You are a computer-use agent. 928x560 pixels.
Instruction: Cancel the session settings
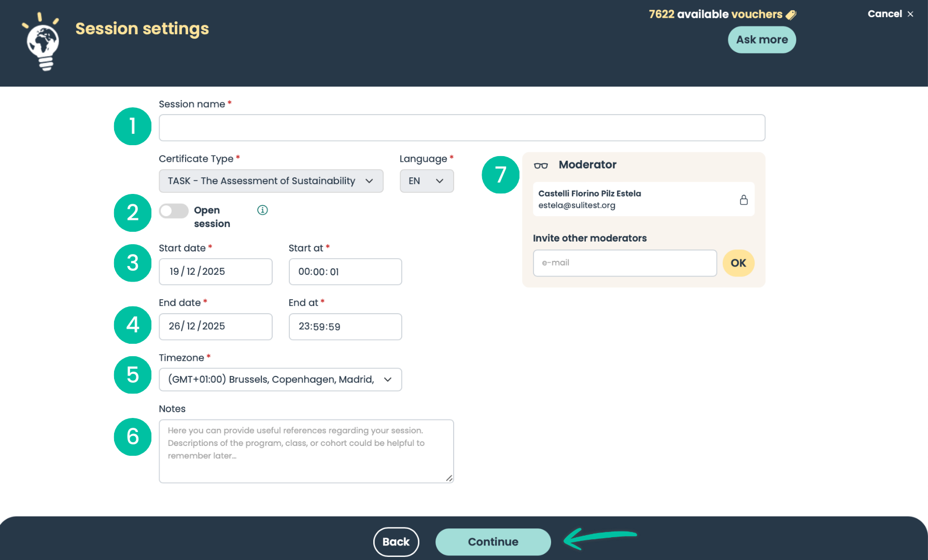890,14
